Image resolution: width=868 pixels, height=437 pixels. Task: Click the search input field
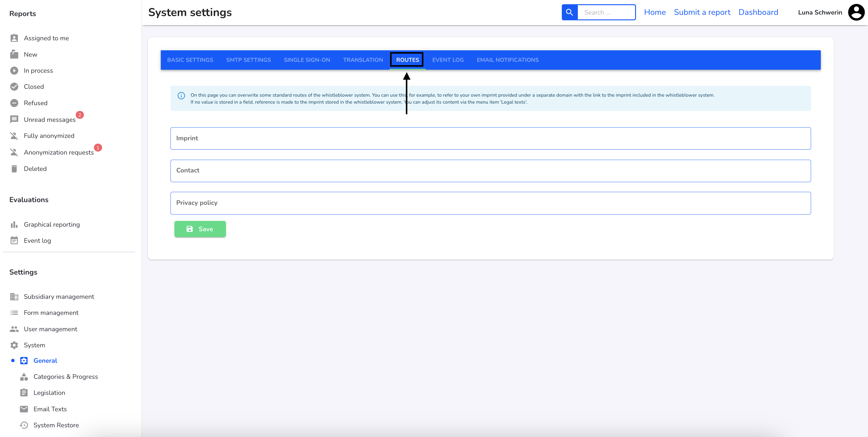pos(605,12)
